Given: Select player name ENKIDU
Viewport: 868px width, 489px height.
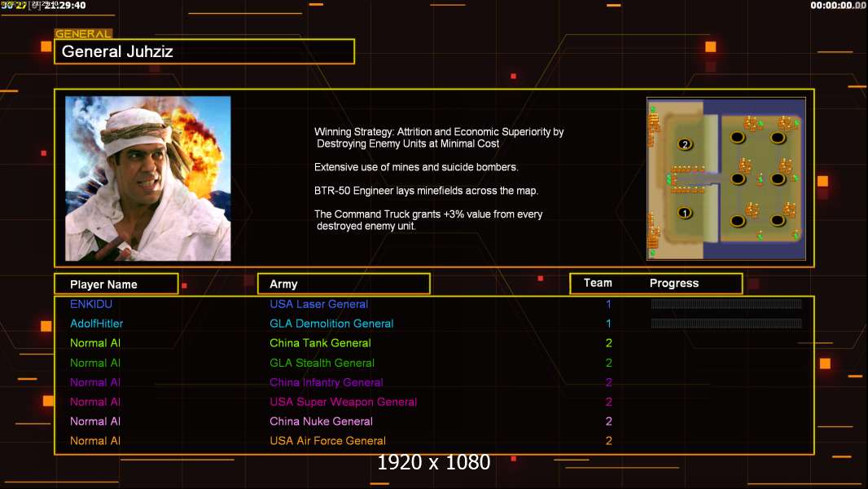Looking at the screenshot, I should pos(90,304).
